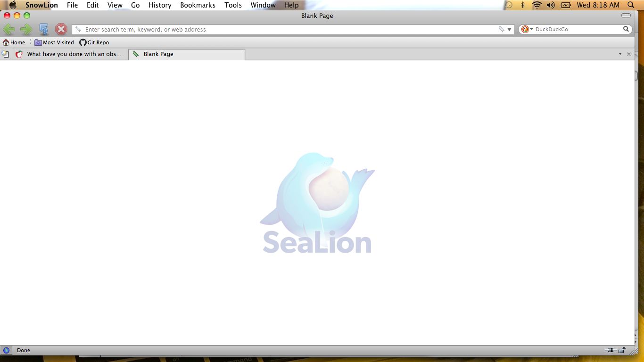Open the Wi-Fi menu bar icon

point(537,5)
